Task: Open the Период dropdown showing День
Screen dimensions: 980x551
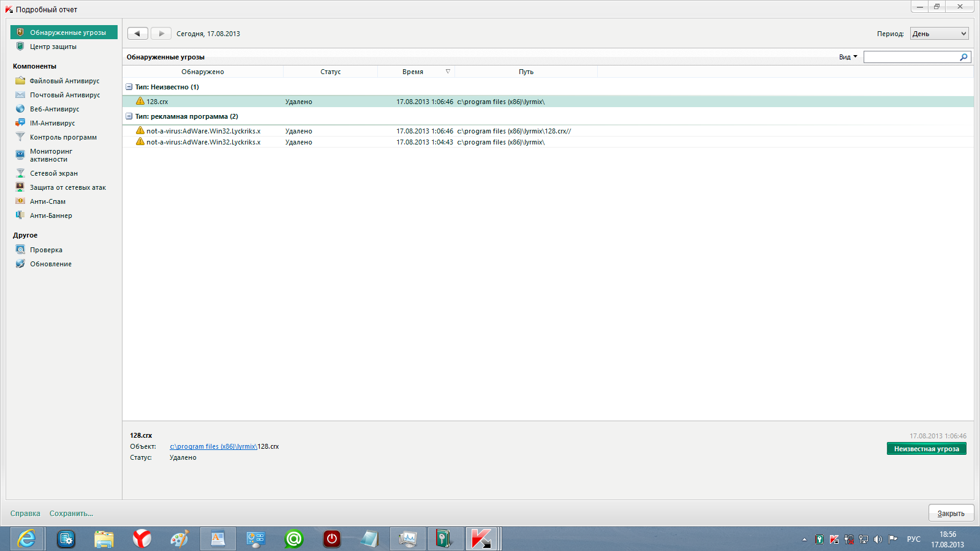Action: 939,34
